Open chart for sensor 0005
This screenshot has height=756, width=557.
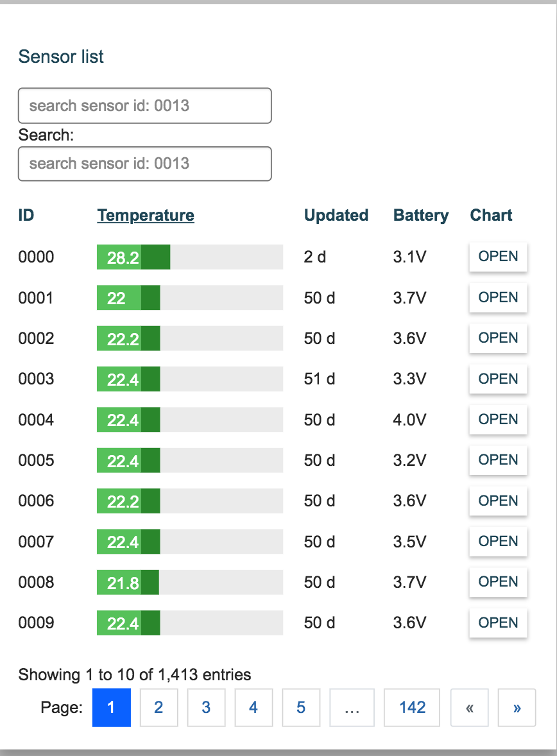point(498,460)
